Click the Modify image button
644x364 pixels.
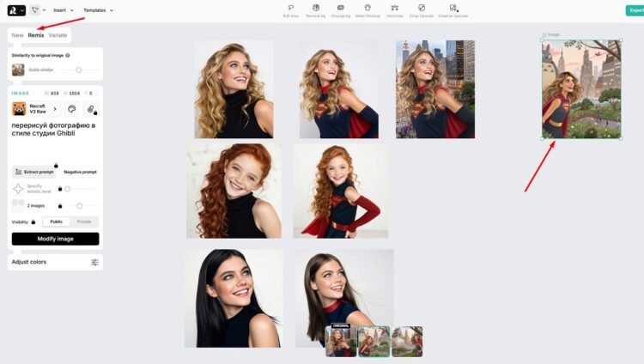[x=56, y=239]
